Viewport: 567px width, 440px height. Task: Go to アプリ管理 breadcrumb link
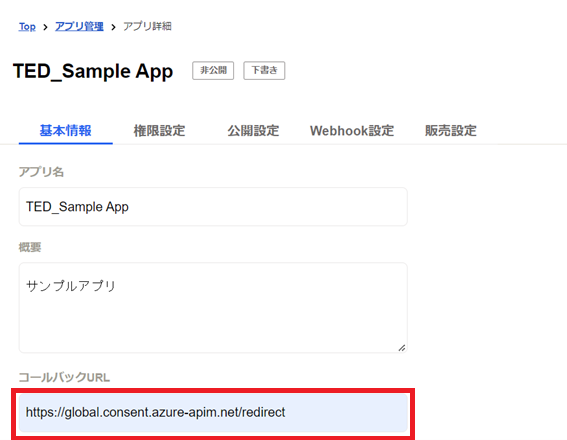pyautogui.click(x=79, y=26)
